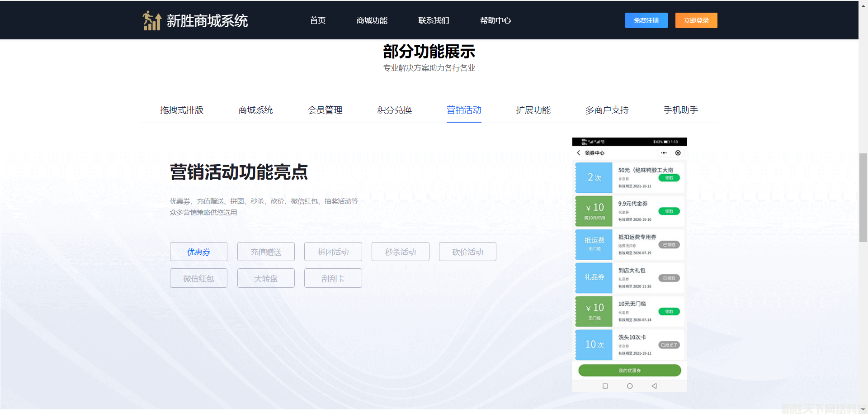Click 领取 on the 9.9元代金券 coupon
The width and height of the screenshot is (868, 414).
(669, 211)
